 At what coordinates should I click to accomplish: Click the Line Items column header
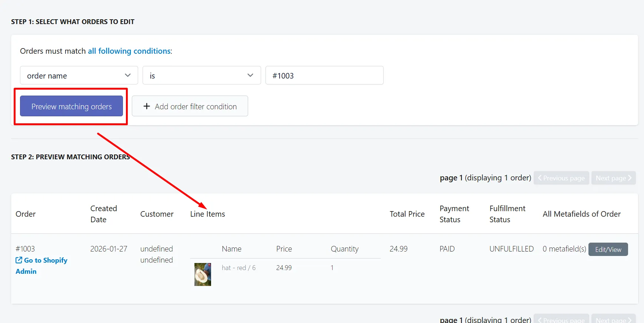pyautogui.click(x=208, y=214)
